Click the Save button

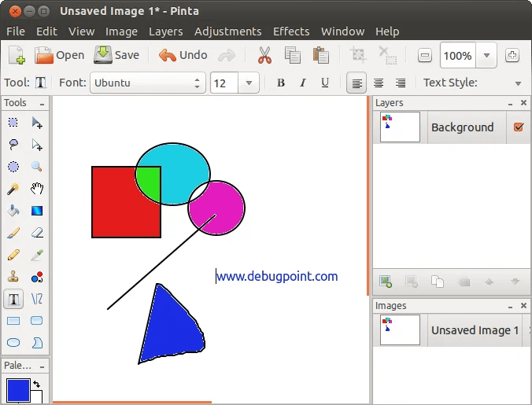coord(116,55)
